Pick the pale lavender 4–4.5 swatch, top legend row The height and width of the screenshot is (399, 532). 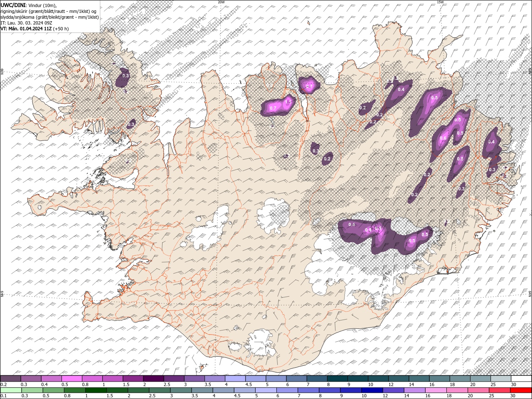tap(235, 379)
